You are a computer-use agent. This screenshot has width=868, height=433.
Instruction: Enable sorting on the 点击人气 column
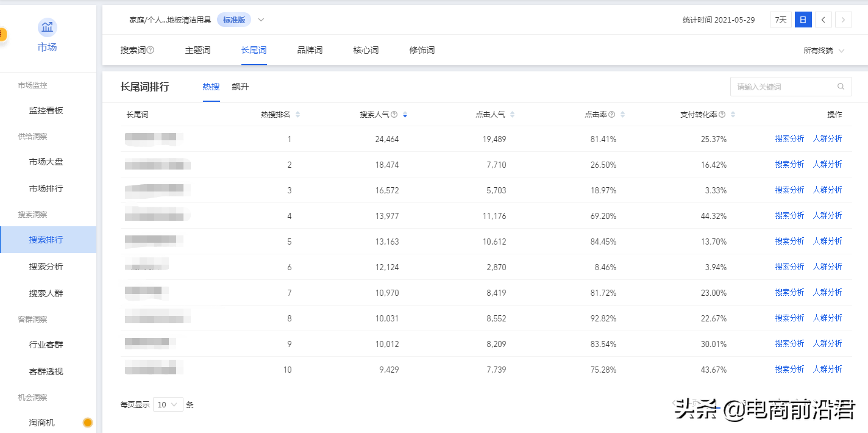click(x=512, y=114)
